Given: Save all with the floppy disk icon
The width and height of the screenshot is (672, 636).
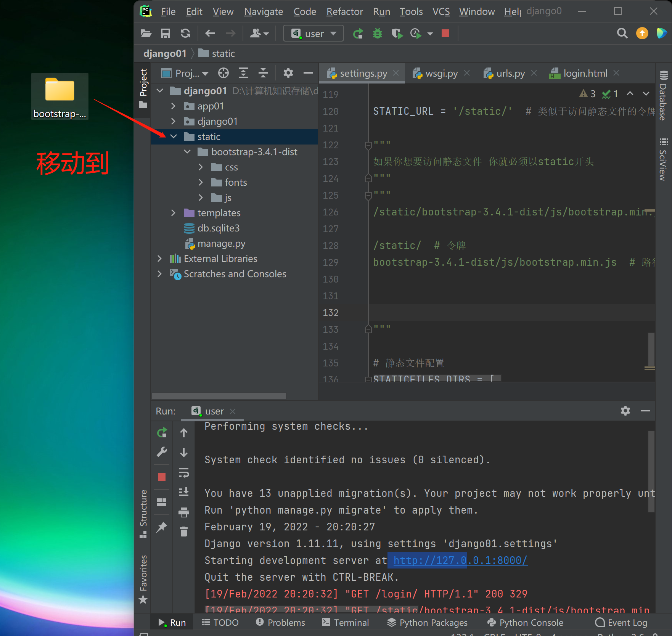Looking at the screenshot, I should (165, 34).
